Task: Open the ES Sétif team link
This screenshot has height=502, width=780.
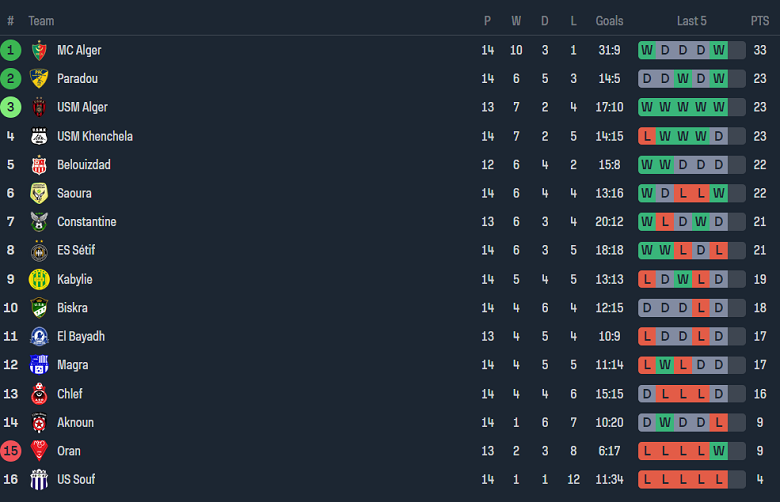Action: click(76, 250)
